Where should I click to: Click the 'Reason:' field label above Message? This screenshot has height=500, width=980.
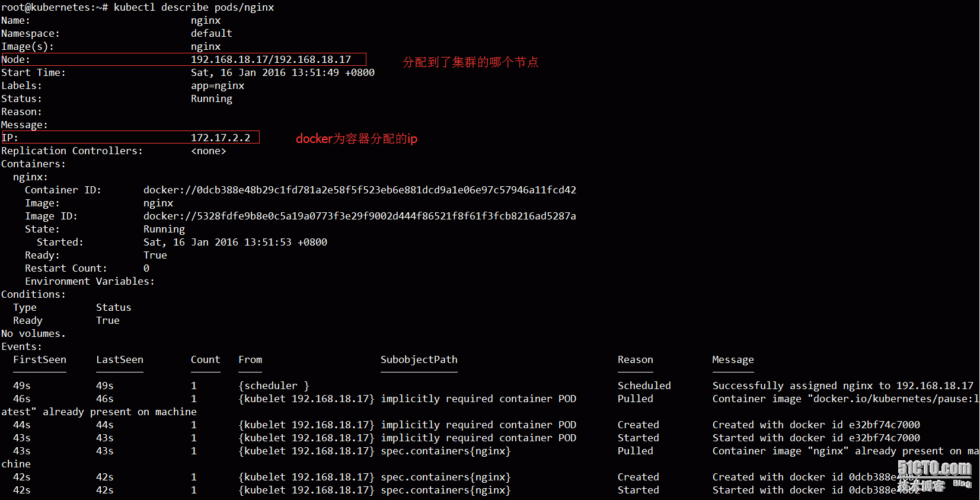(21, 112)
